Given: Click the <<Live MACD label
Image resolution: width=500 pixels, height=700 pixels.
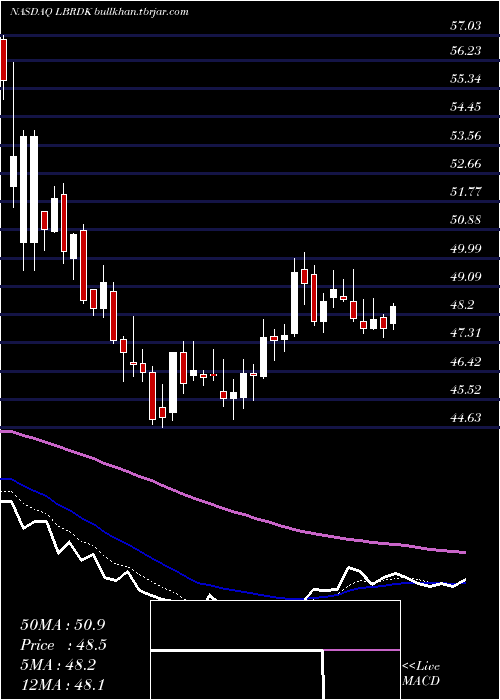Looking at the screenshot, I should tap(421, 674).
